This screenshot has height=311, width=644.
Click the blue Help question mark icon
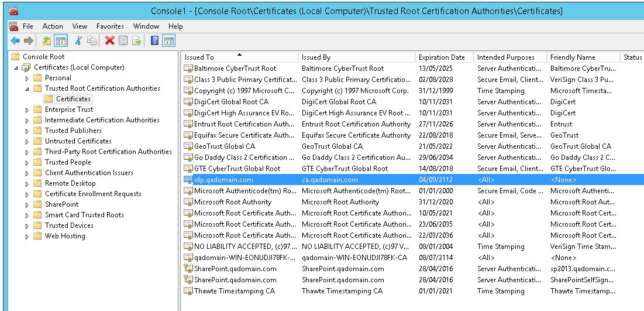point(155,40)
